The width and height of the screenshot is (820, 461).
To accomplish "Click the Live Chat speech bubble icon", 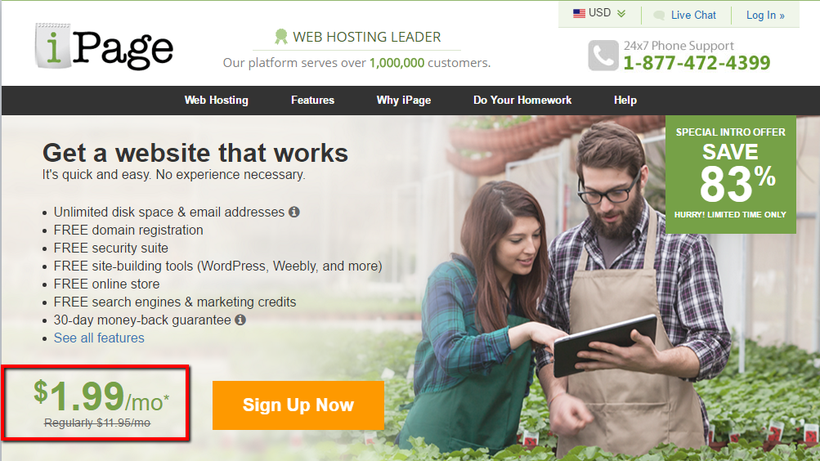I will [659, 16].
